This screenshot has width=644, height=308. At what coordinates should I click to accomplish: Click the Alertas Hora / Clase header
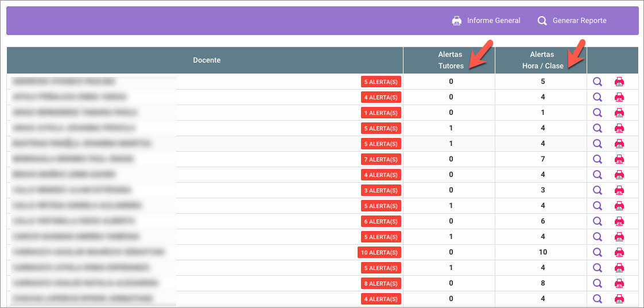tap(541, 60)
